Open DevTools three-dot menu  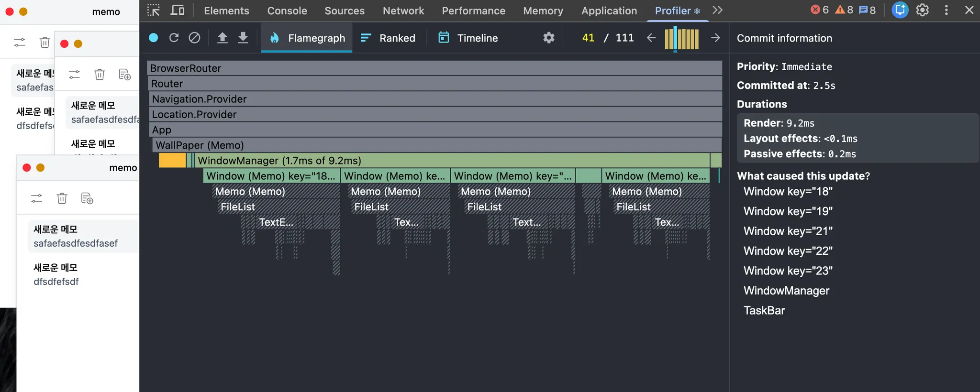tap(946, 10)
